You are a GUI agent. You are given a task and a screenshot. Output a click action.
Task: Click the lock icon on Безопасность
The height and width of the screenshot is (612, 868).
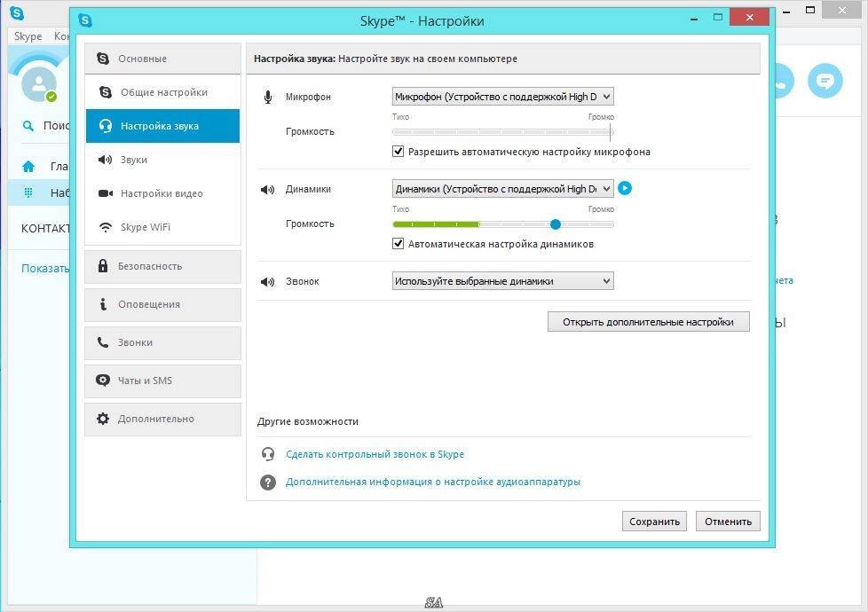103,265
